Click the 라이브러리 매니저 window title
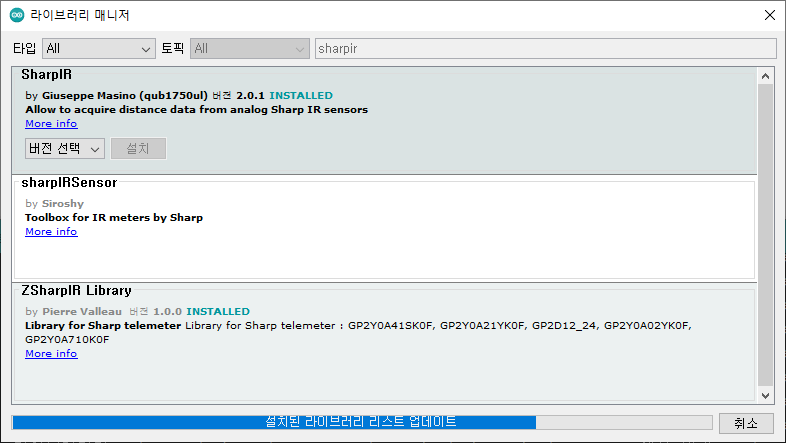Screen dimensions: 786x443 pyautogui.click(x=80, y=15)
